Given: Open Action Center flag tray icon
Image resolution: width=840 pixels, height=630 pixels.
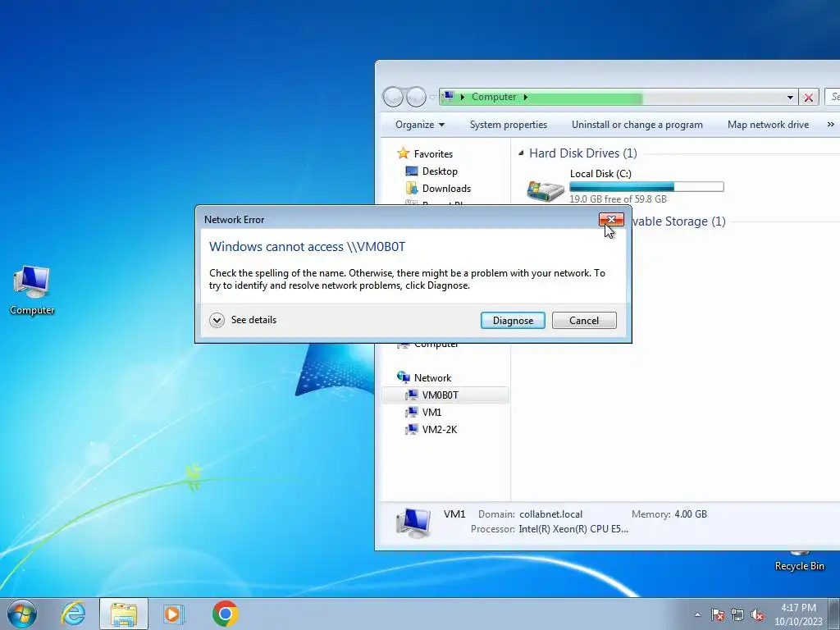Looking at the screenshot, I should pyautogui.click(x=717, y=614).
